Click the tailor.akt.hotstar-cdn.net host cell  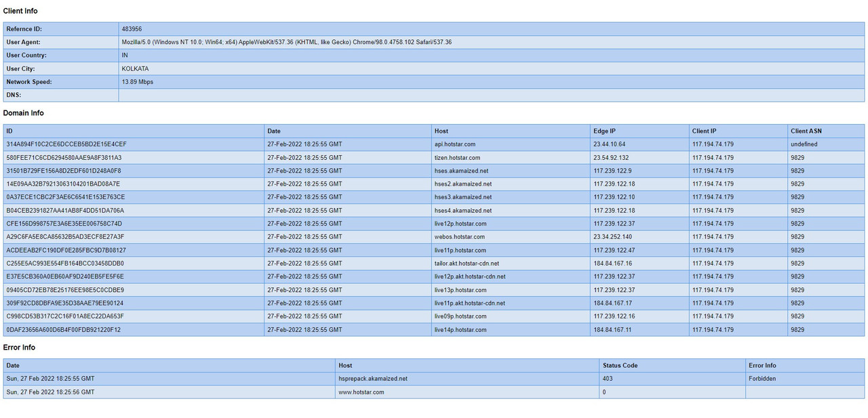467,264
